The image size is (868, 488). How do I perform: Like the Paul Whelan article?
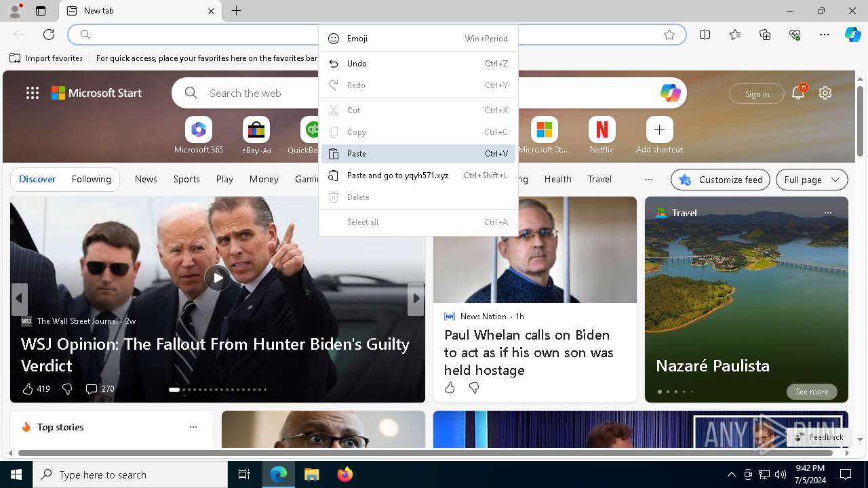(x=450, y=388)
